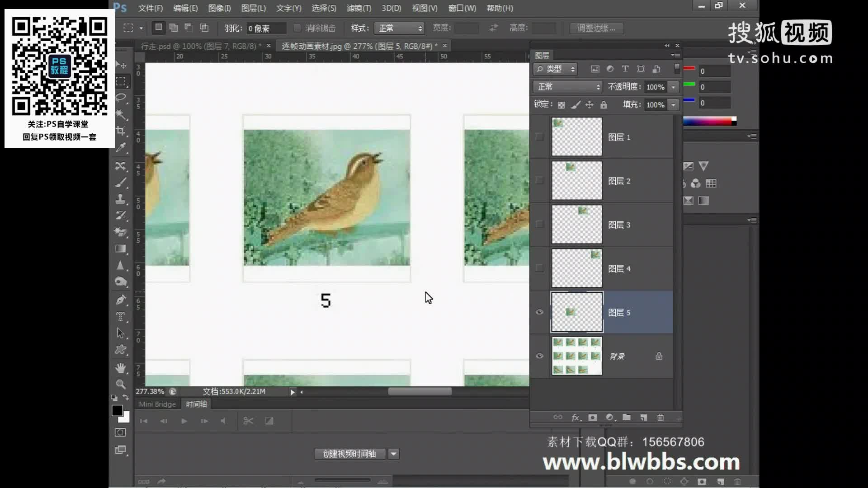
Task: Open the 类型 layer filter dropdown
Action: pyautogui.click(x=556, y=69)
